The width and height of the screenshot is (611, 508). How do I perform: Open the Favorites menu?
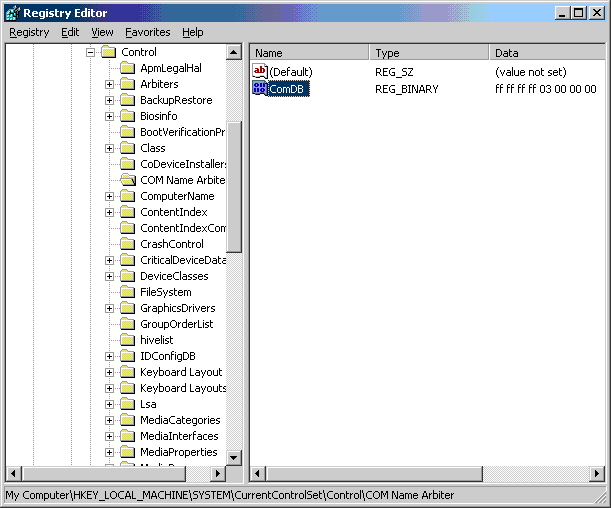pos(147,32)
